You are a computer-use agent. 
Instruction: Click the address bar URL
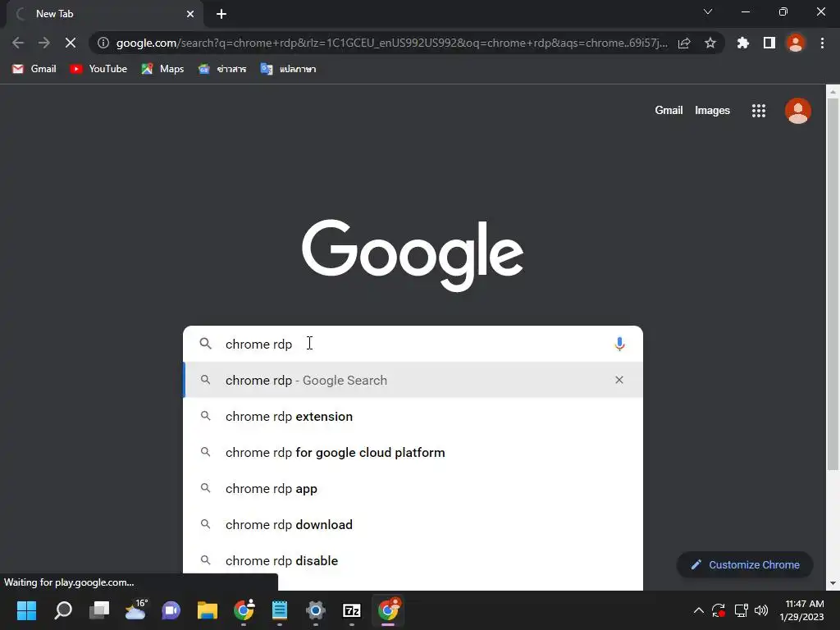[391, 43]
